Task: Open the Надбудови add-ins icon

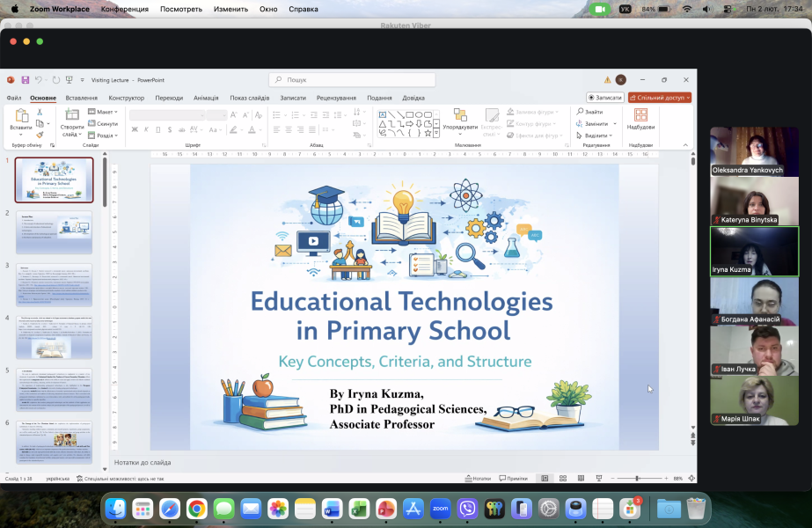Action: (640, 116)
